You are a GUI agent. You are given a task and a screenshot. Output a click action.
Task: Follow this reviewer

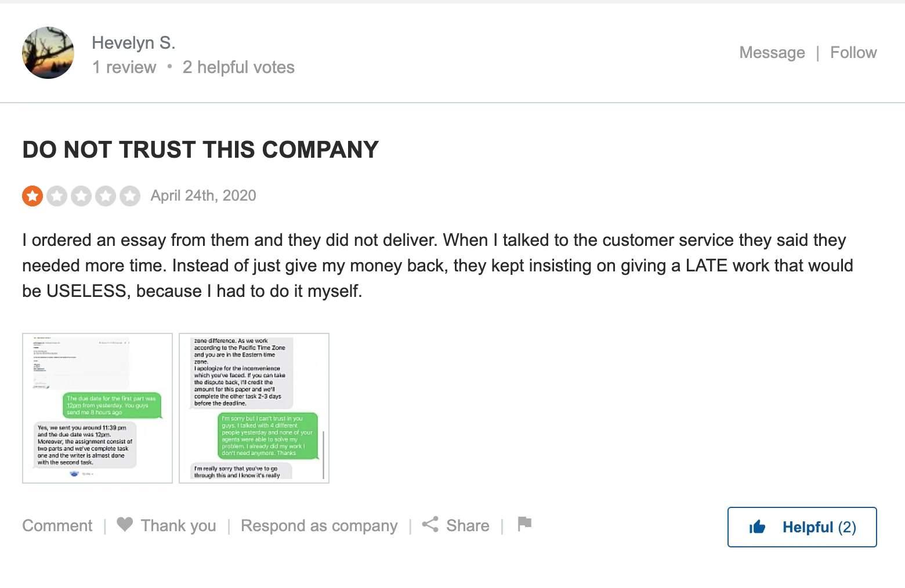coord(853,53)
